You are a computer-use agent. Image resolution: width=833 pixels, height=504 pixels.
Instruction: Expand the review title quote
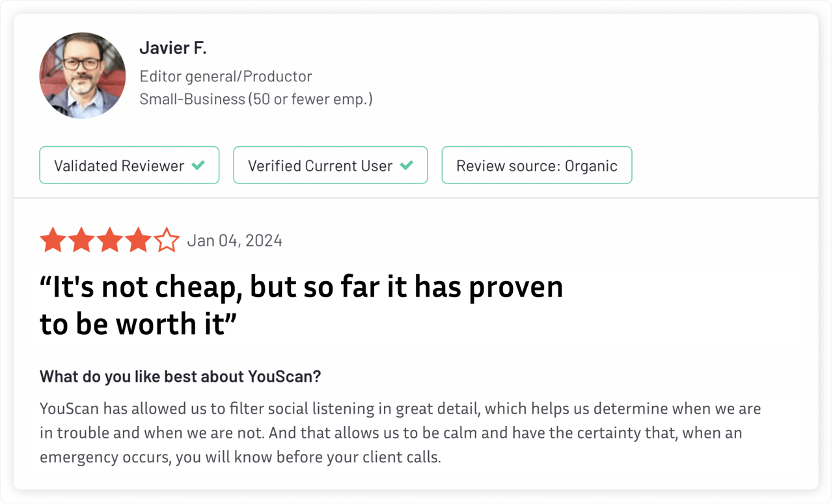click(x=301, y=304)
